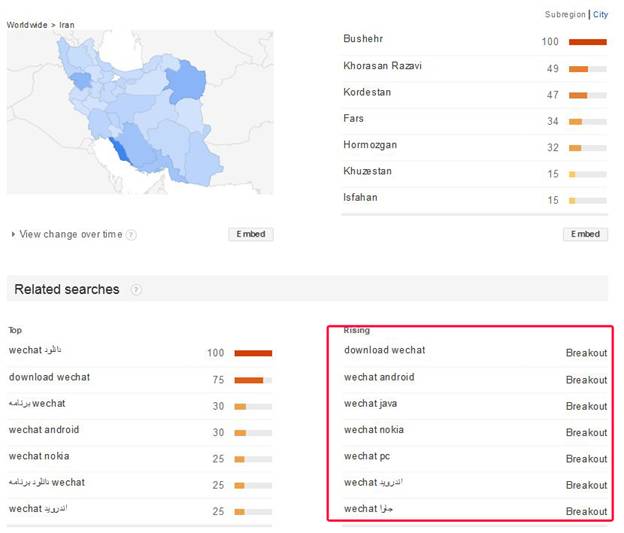
Task: Select Kordestan region entry
Action: tap(367, 93)
